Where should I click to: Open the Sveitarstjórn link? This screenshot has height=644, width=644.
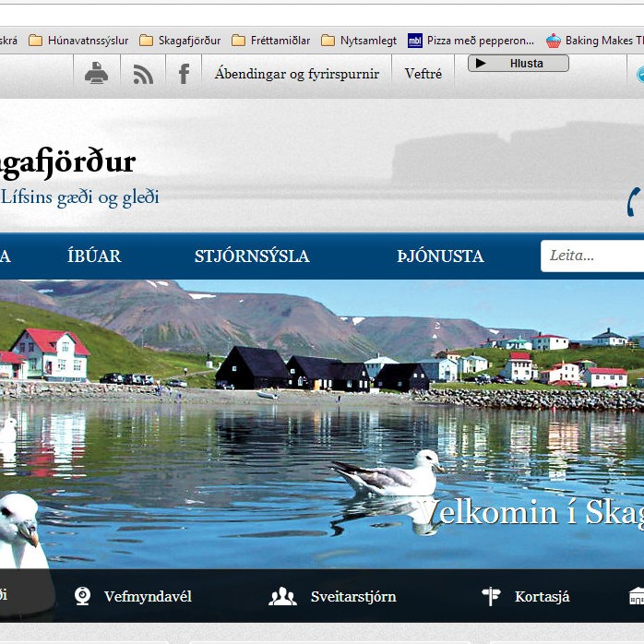pyautogui.click(x=353, y=596)
